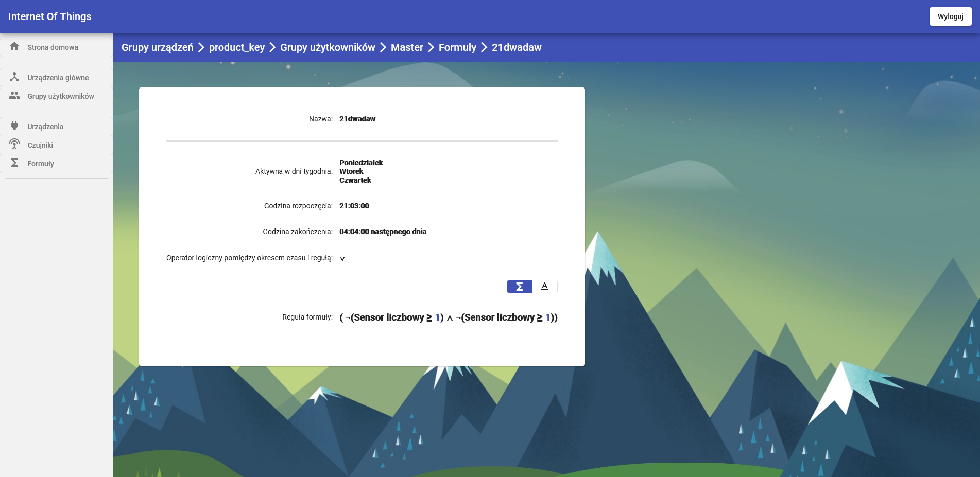Viewport: 980px width, 477px height.
Task: Click the logical operator ∨ symbol value
Action: pos(342,258)
